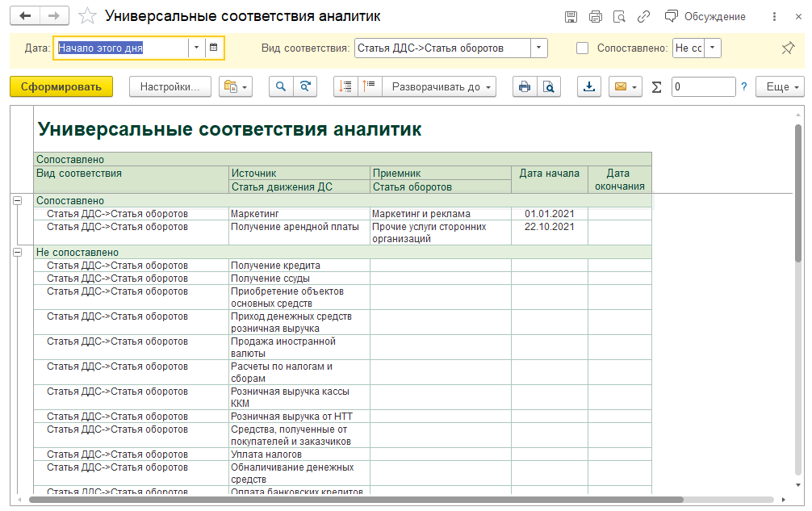Click the find (magnifier) icon in the toolbar
This screenshot has width=812, height=511.
coord(281,87)
